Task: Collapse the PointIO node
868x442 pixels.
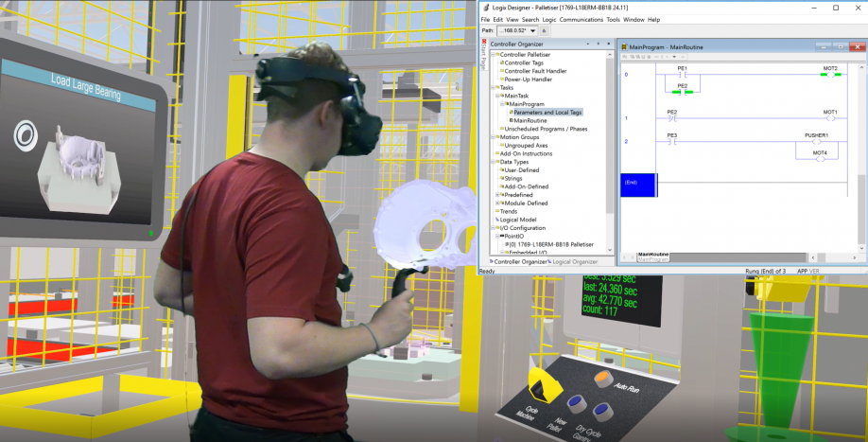Action: (x=497, y=236)
